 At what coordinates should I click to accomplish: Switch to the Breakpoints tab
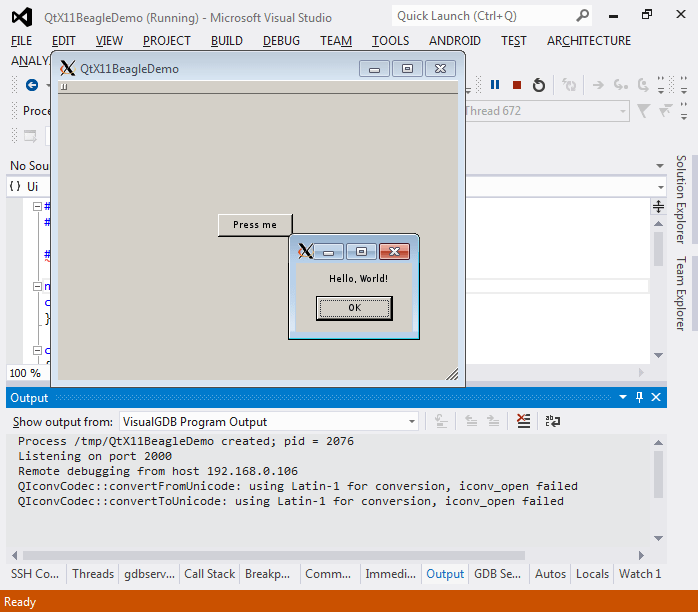pyautogui.click(x=267, y=574)
